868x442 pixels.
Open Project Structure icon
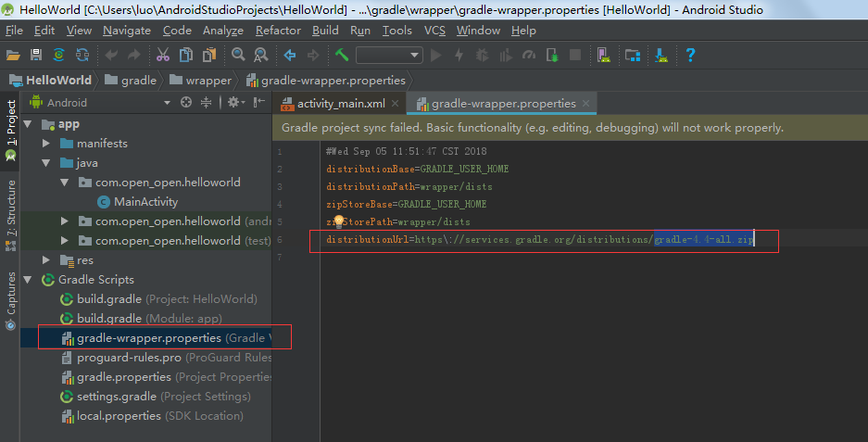632,55
